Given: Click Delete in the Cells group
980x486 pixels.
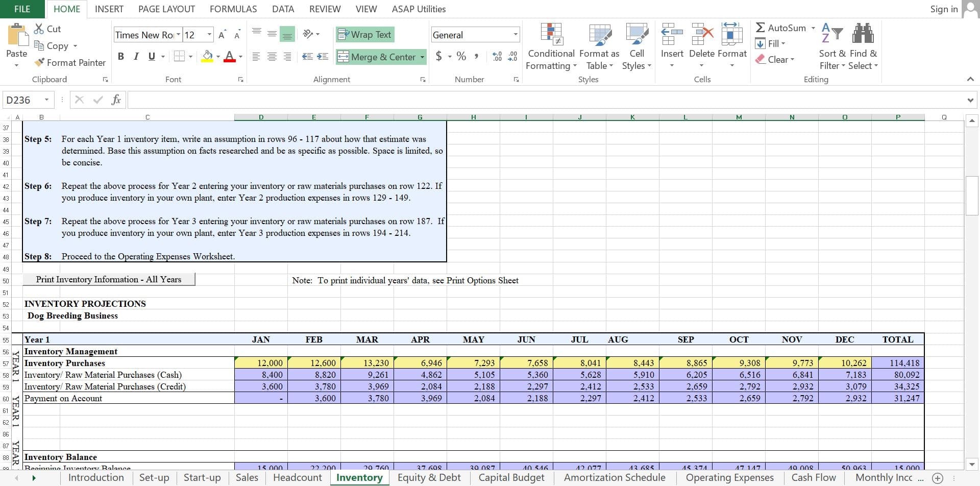Looking at the screenshot, I should (x=702, y=45).
